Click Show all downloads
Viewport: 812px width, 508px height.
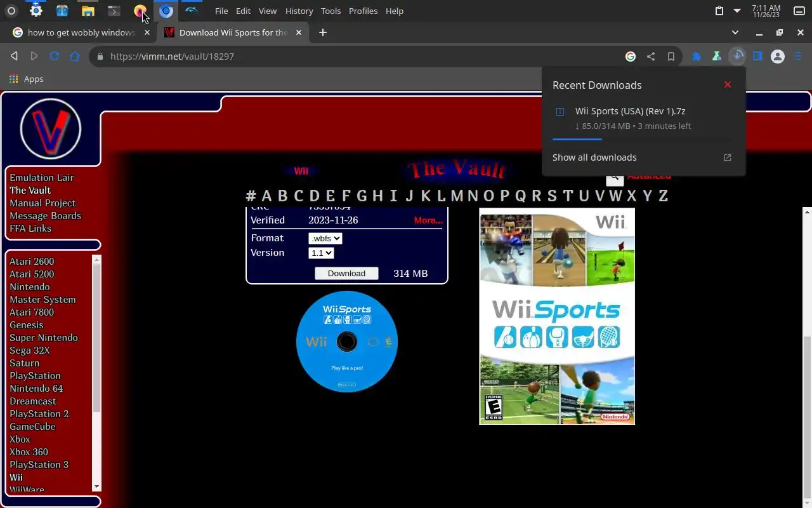(594, 157)
